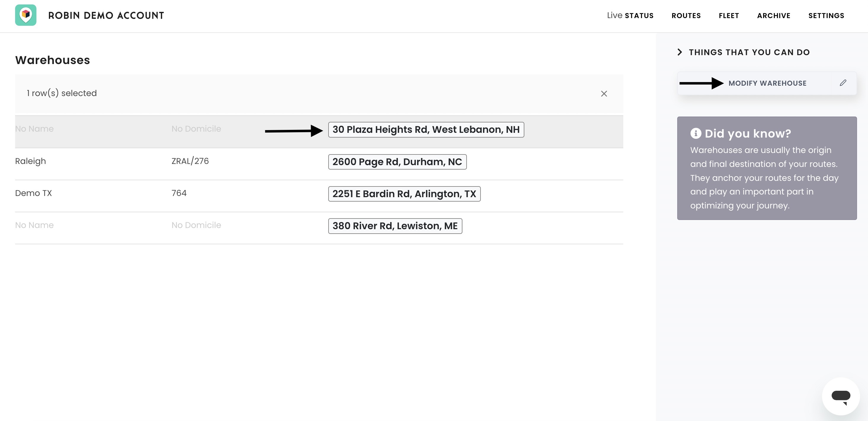Click the Robin app logo icon
Screen dimensions: 868x421
25,15
